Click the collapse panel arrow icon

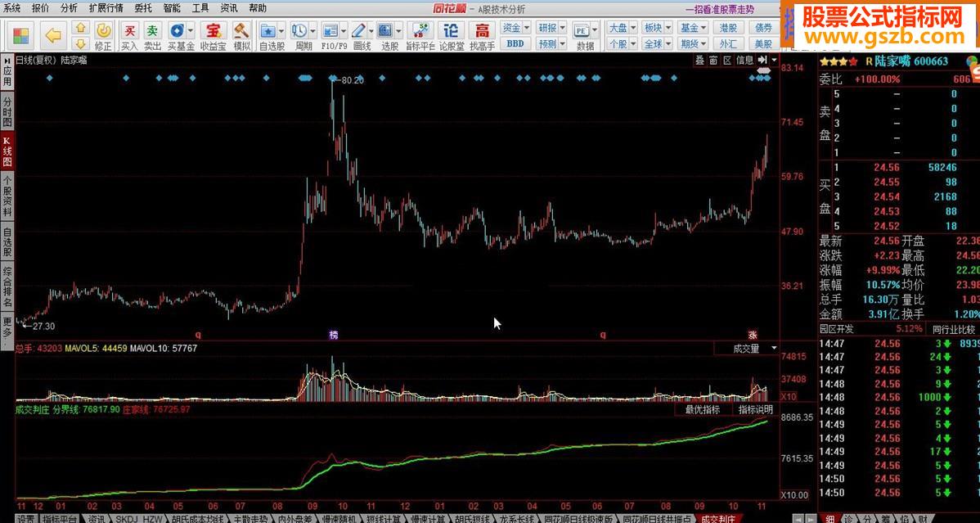[x=762, y=60]
